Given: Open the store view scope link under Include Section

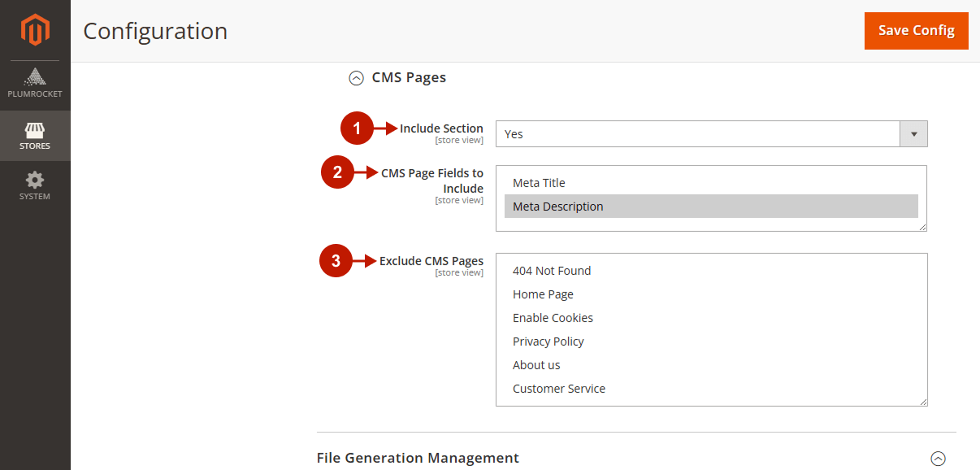Looking at the screenshot, I should coord(459,139).
